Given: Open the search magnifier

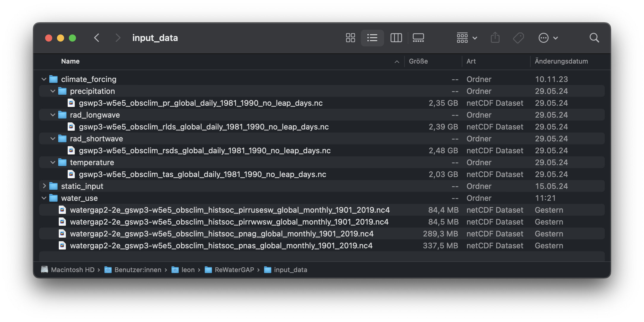Looking at the screenshot, I should (x=594, y=38).
